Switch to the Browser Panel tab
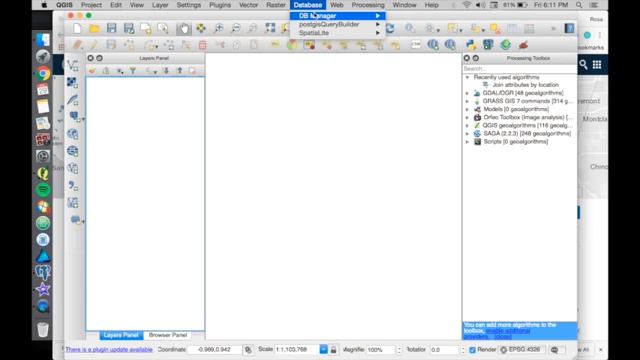 [x=168, y=335]
